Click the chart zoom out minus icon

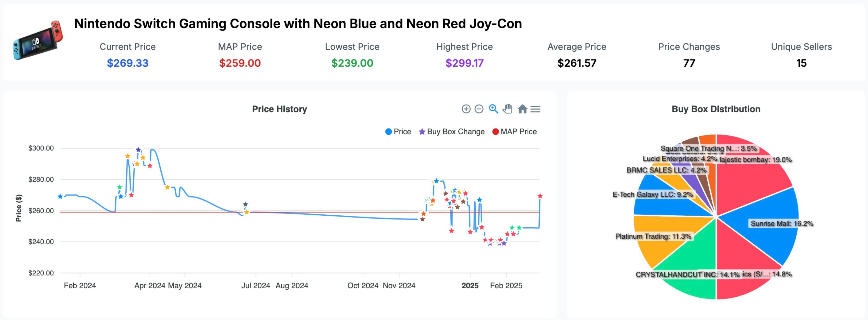[479, 109]
